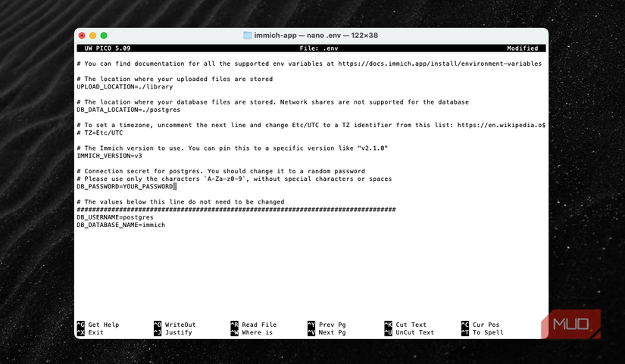Open the docs.immich.app environment-variables URL

[x=439, y=64]
